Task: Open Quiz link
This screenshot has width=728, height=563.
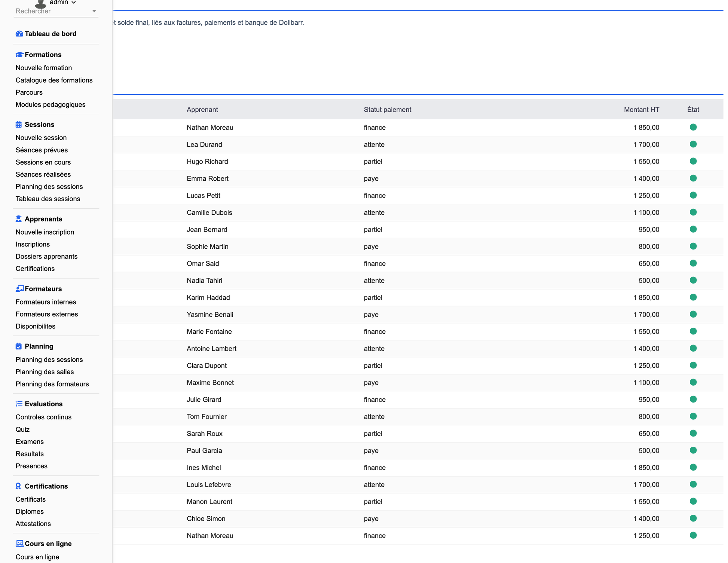Action: tap(22, 429)
